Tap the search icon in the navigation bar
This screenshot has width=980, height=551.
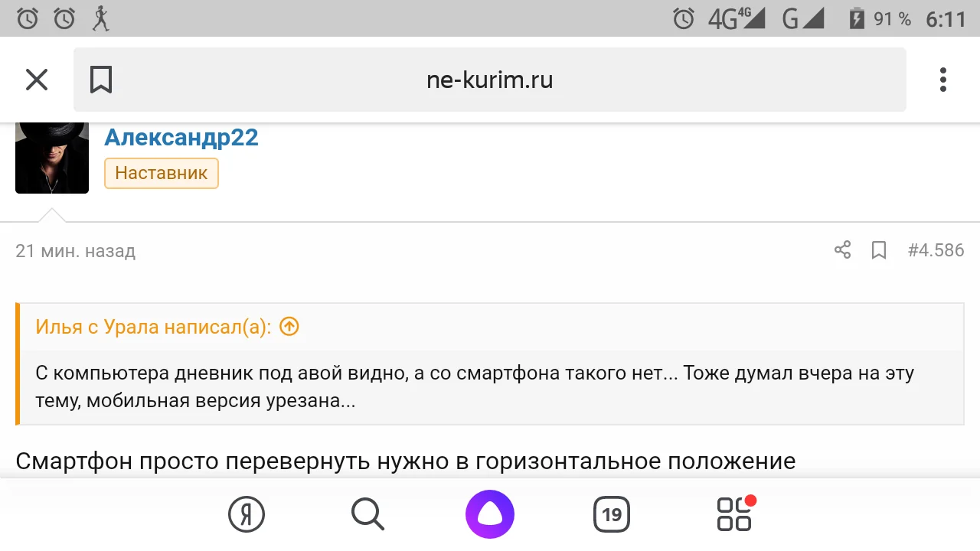[x=367, y=514]
